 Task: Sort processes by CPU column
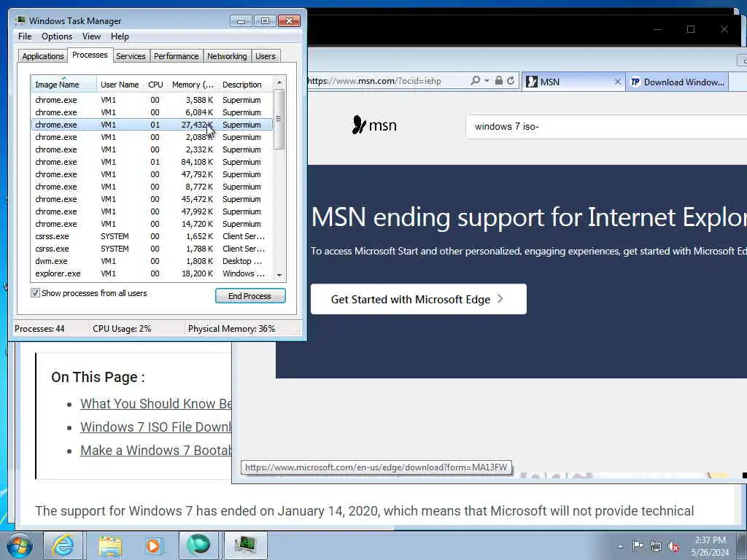tap(155, 85)
